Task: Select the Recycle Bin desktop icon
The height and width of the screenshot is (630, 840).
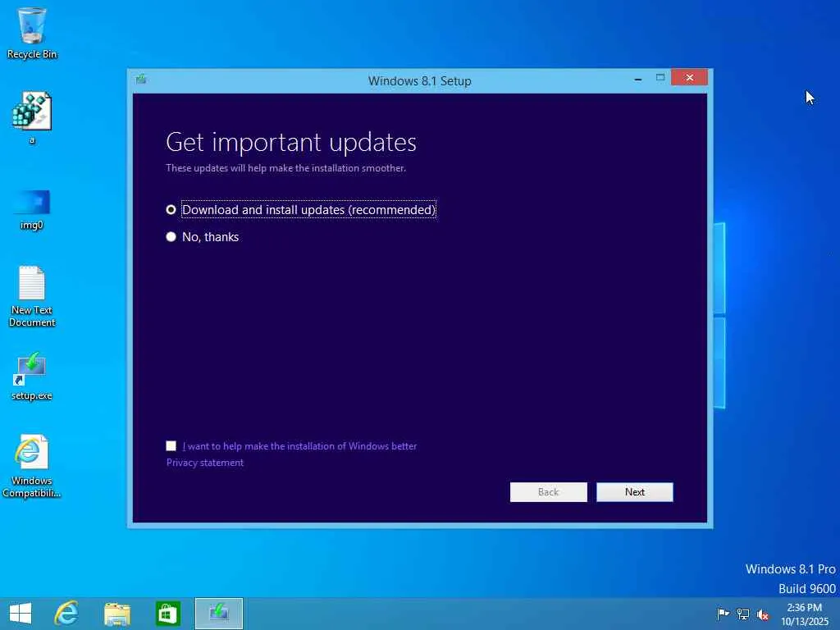Action: click(x=32, y=33)
